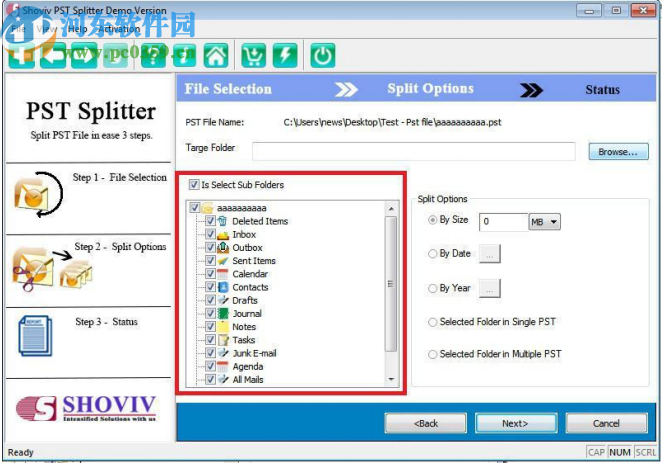Click the folder tree scrollbar down arrow
This screenshot has width=664, height=464.
391,379
